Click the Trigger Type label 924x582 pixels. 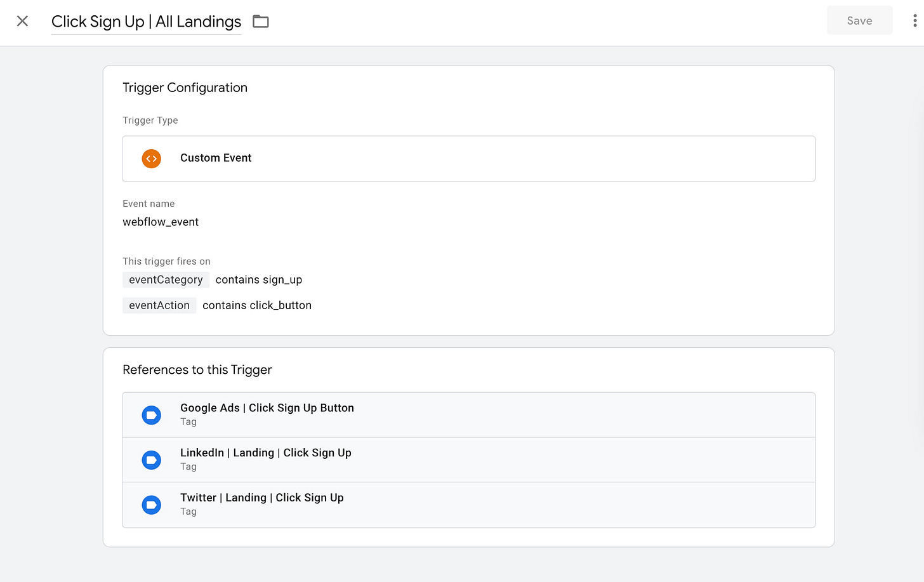(150, 121)
